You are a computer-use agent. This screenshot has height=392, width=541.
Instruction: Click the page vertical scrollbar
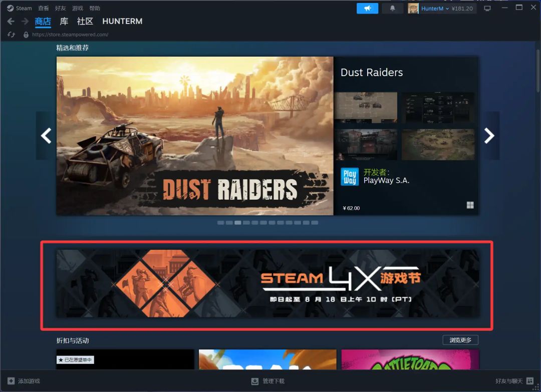coord(537,71)
